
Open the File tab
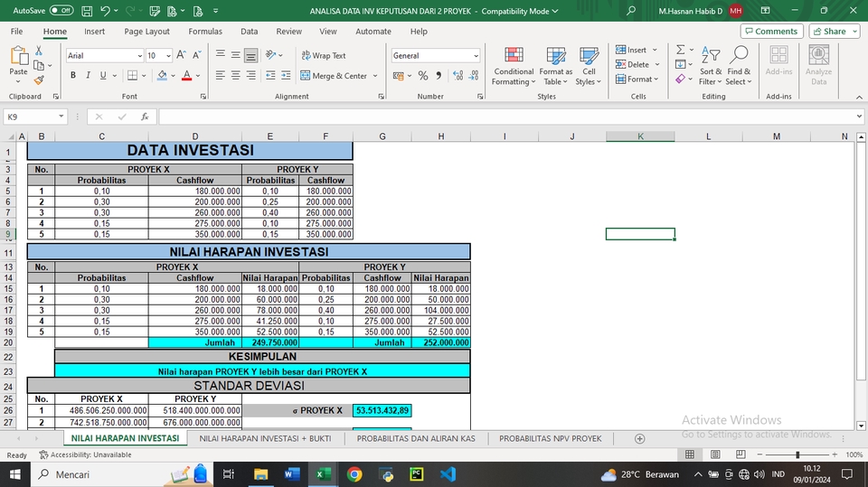[x=16, y=32]
